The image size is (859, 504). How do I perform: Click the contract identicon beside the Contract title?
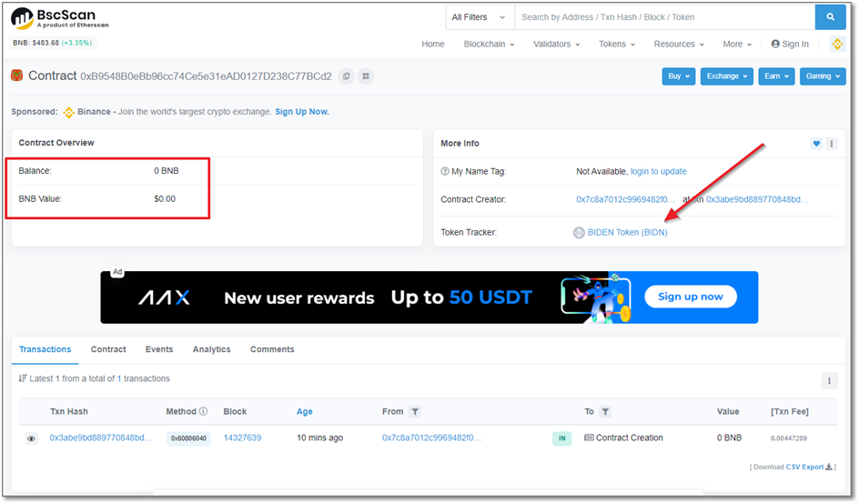[x=17, y=76]
